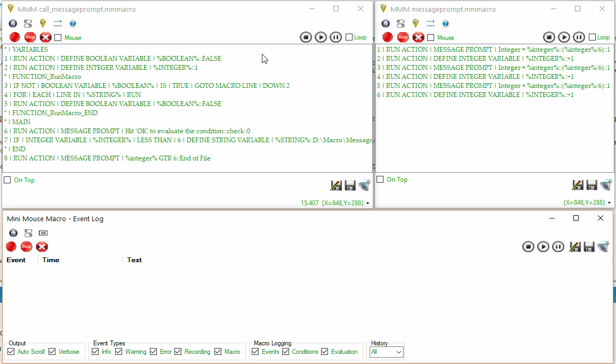
Task: Select '* | VARIABLES' header line
Action: click(26, 50)
